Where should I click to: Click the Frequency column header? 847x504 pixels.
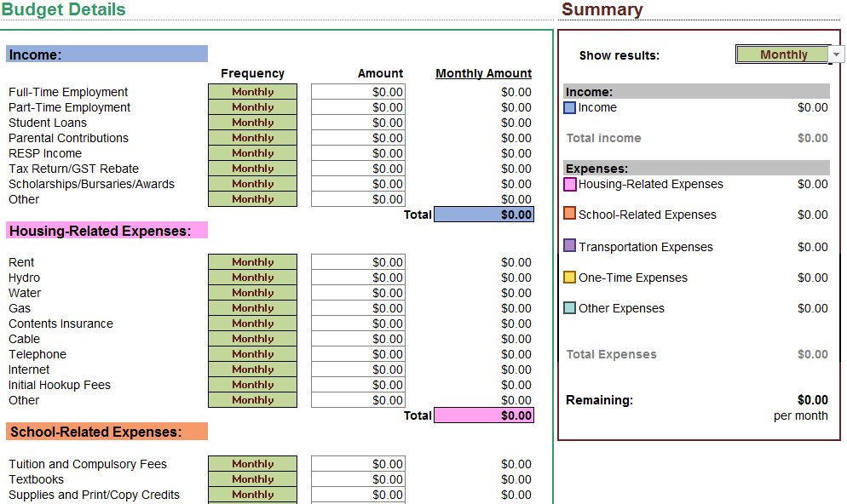pyautogui.click(x=252, y=73)
